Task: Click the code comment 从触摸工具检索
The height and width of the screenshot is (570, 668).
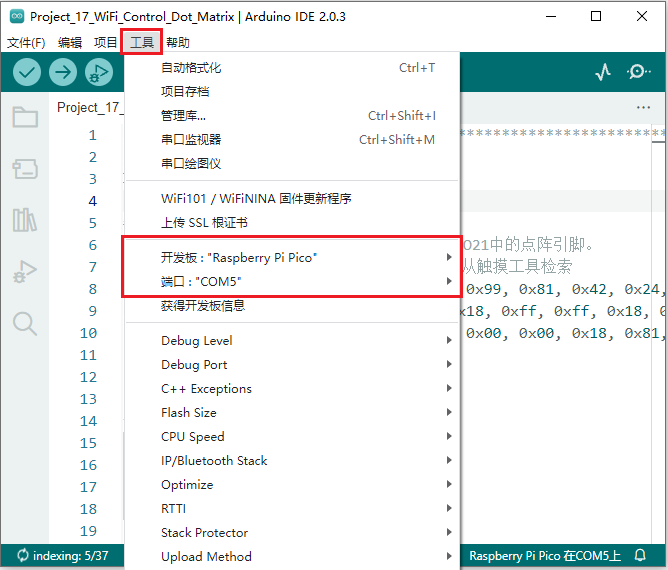Action: click(517, 266)
